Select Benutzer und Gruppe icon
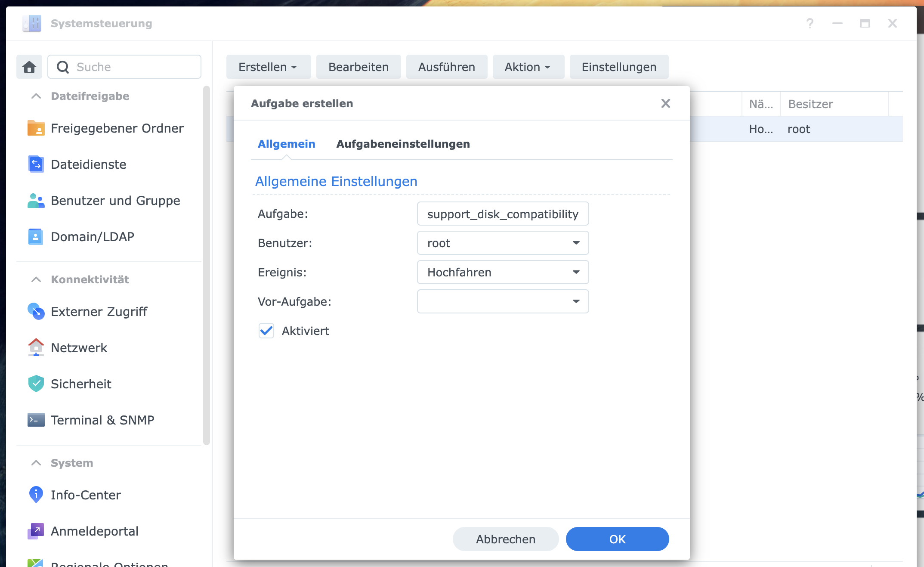Viewport: 924px width, 567px height. click(x=36, y=201)
